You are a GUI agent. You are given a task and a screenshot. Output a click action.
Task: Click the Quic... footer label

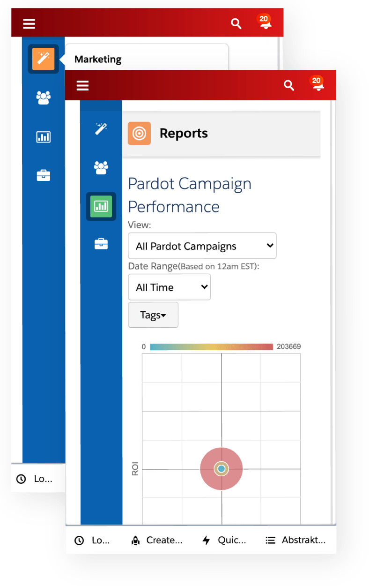pos(232,541)
